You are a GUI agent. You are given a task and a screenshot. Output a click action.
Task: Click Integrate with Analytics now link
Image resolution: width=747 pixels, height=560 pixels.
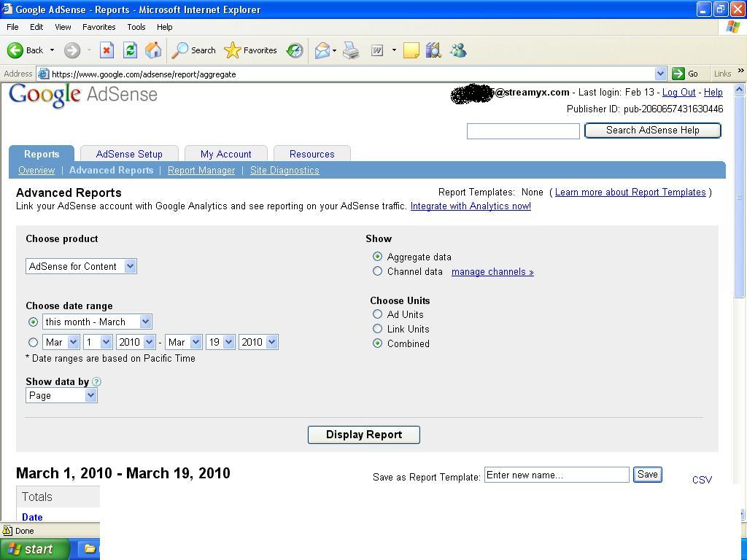click(x=471, y=206)
